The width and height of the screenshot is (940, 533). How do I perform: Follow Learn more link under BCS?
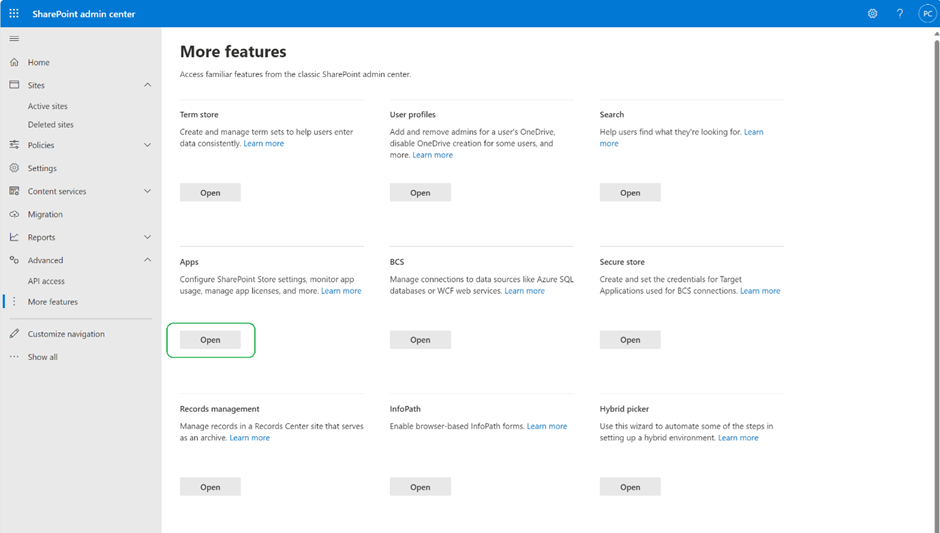pos(525,291)
